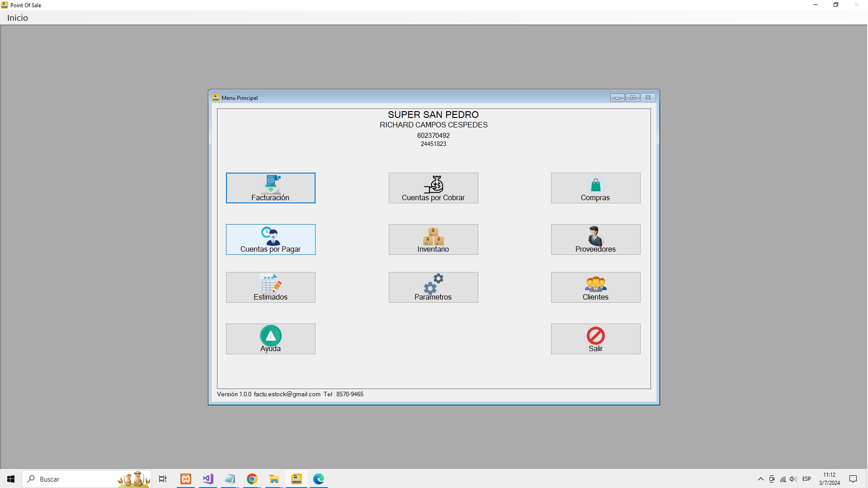Click the ESP language indicator

[807, 479]
